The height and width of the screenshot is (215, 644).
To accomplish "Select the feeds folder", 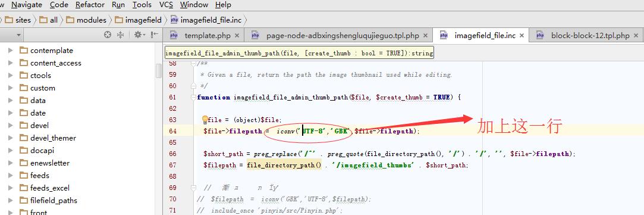I will [x=39, y=176].
